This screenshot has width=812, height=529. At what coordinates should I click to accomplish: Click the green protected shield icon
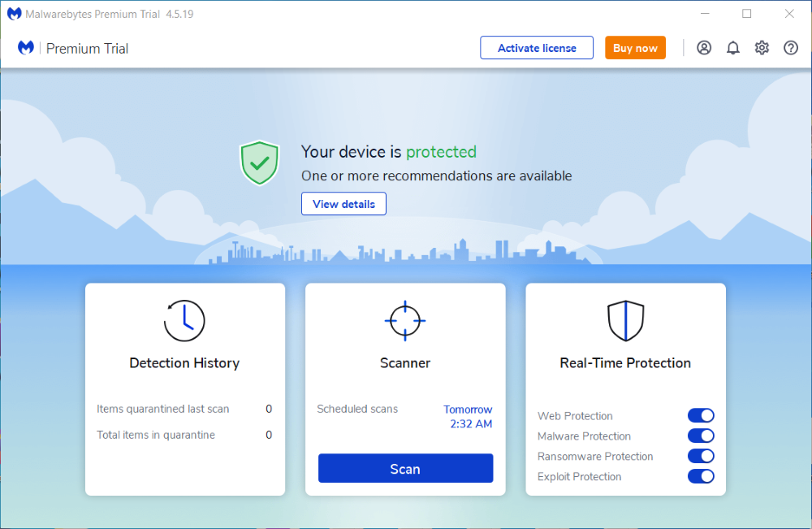click(x=259, y=163)
